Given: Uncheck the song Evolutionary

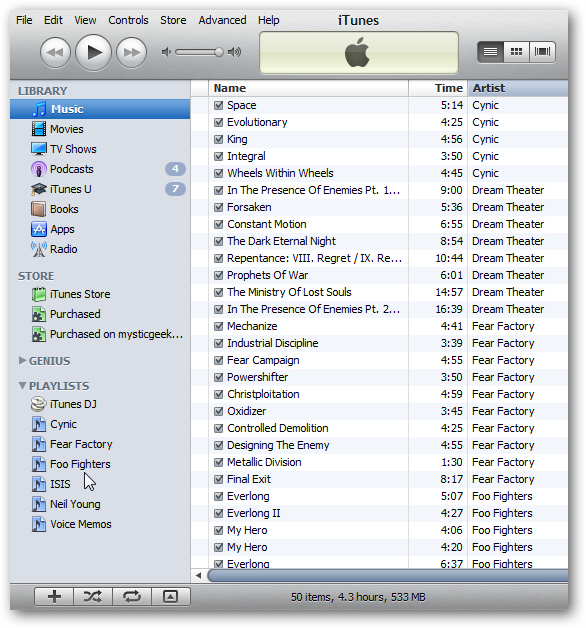Looking at the screenshot, I should click(218, 122).
